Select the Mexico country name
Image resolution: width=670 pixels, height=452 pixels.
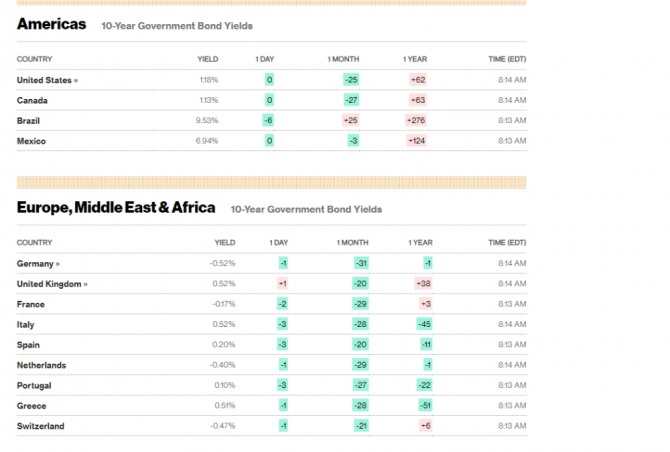(31, 141)
